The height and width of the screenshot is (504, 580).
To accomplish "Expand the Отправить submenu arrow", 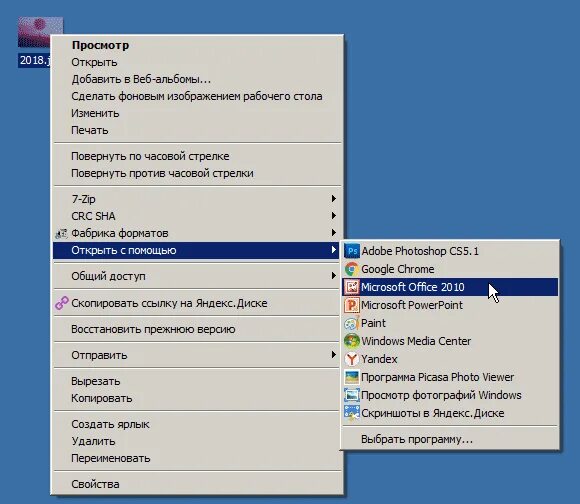I will (333, 355).
